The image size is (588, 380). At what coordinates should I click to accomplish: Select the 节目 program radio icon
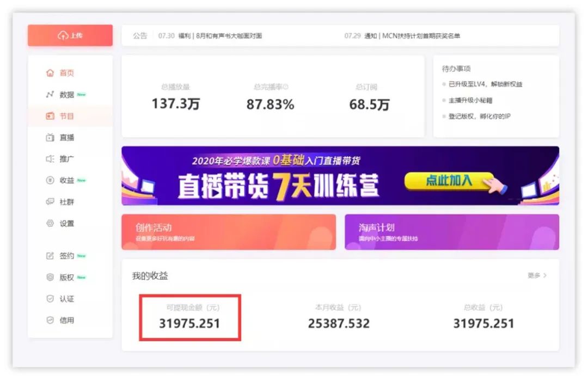click(50, 116)
